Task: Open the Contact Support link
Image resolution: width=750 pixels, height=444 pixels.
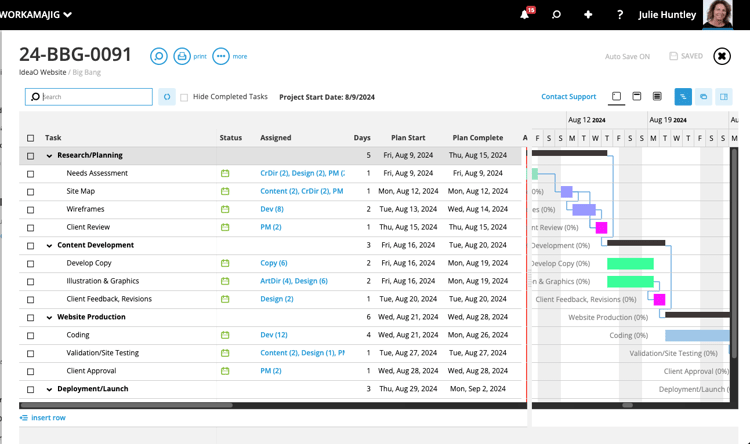Action: coord(568,97)
